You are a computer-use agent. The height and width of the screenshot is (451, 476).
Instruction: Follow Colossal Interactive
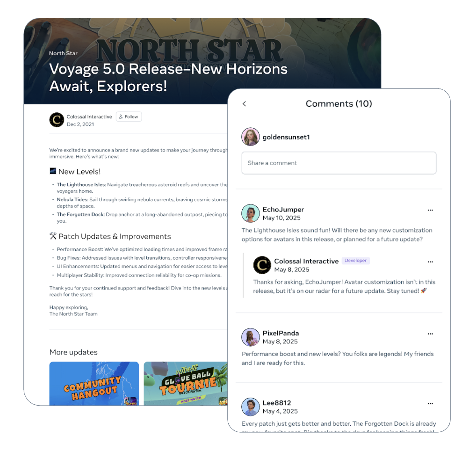pyautogui.click(x=129, y=116)
